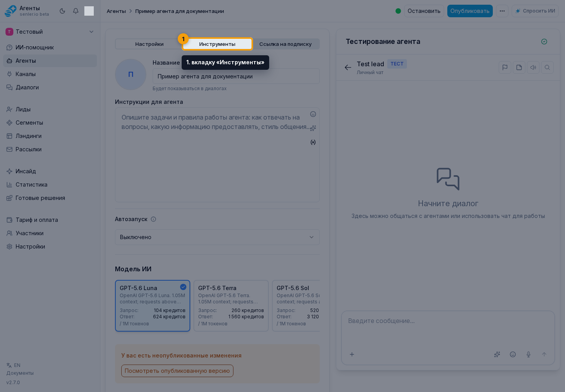Switch to the Инструменты tab
This screenshot has width=565, height=392.
[217, 44]
